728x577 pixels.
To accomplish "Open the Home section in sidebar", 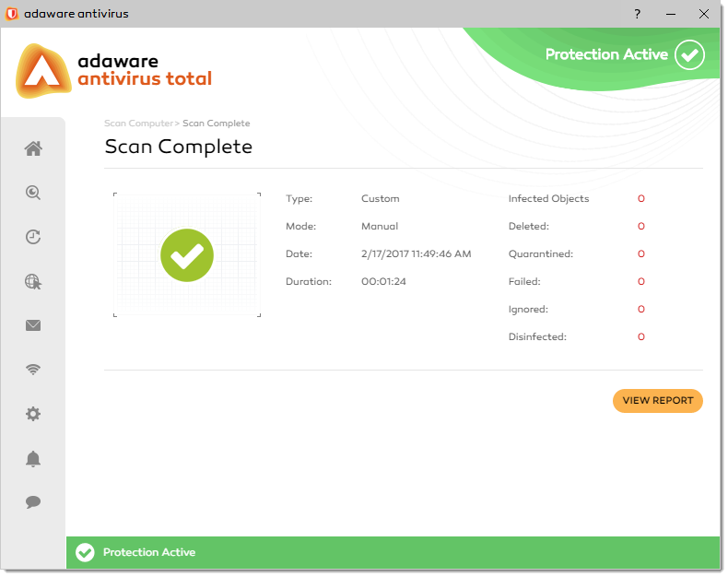I will click(x=33, y=148).
